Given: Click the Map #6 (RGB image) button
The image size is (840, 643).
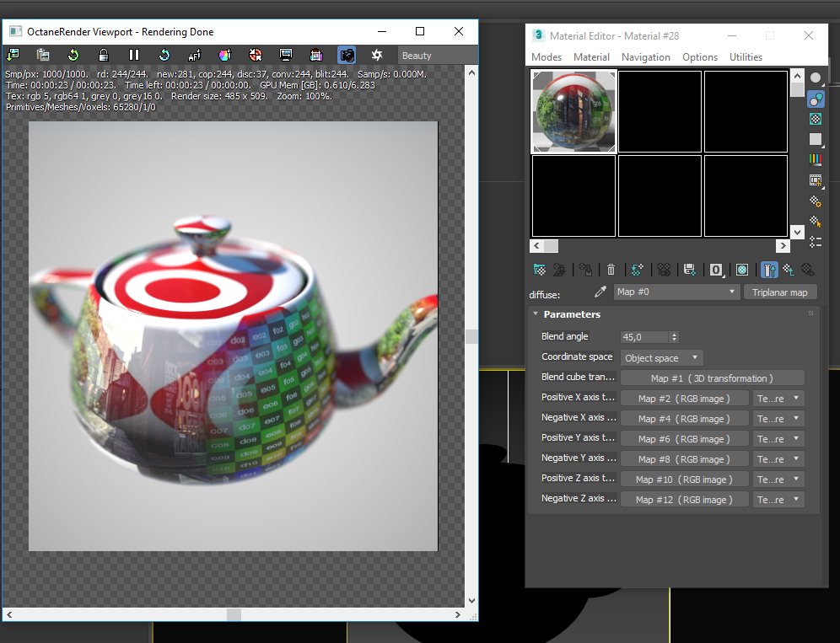Looking at the screenshot, I should pos(684,439).
